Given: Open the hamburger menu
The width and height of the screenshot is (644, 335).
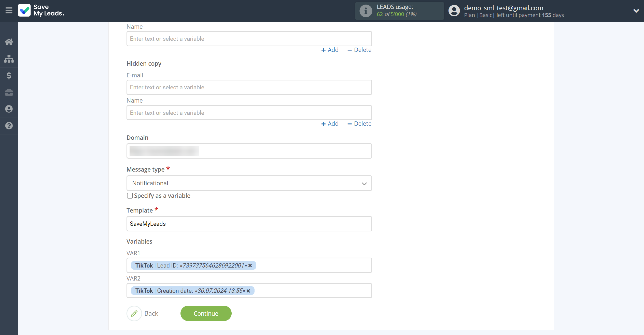Looking at the screenshot, I should (x=9, y=10).
